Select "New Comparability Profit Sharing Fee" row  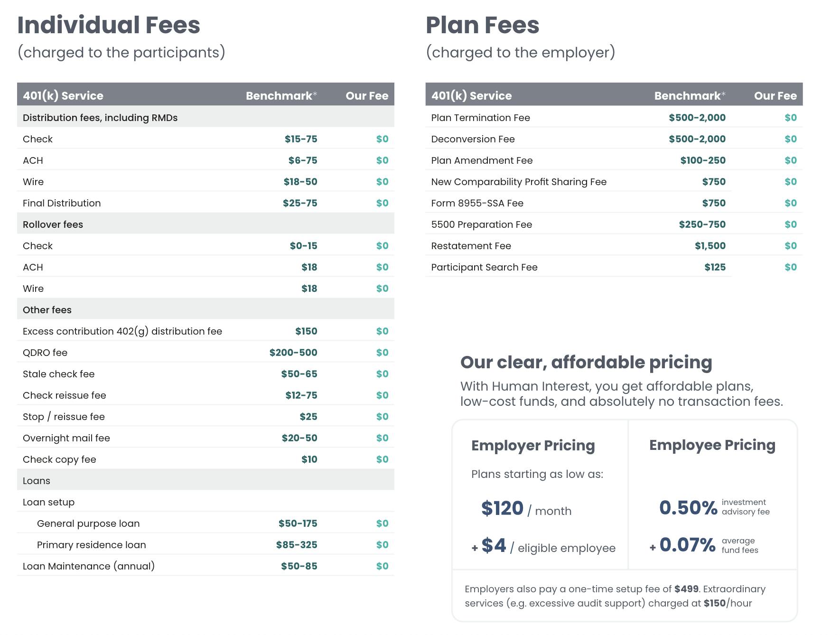519,182
